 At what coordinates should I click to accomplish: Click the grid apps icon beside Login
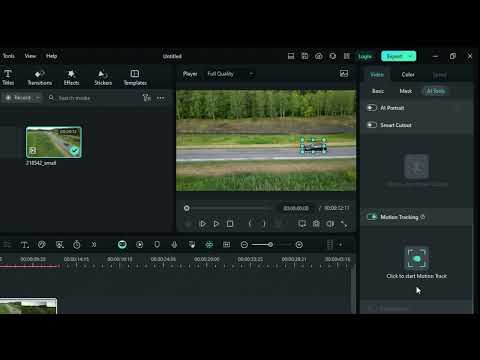[347, 56]
